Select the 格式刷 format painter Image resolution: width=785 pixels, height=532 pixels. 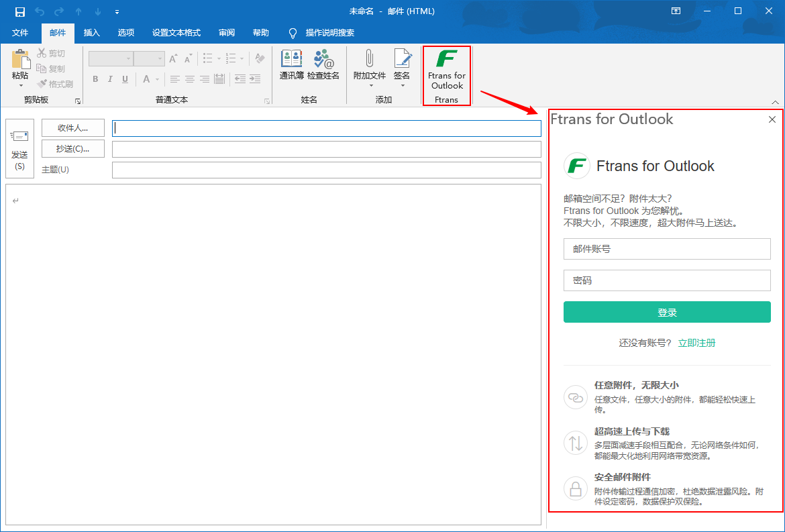pyautogui.click(x=55, y=84)
